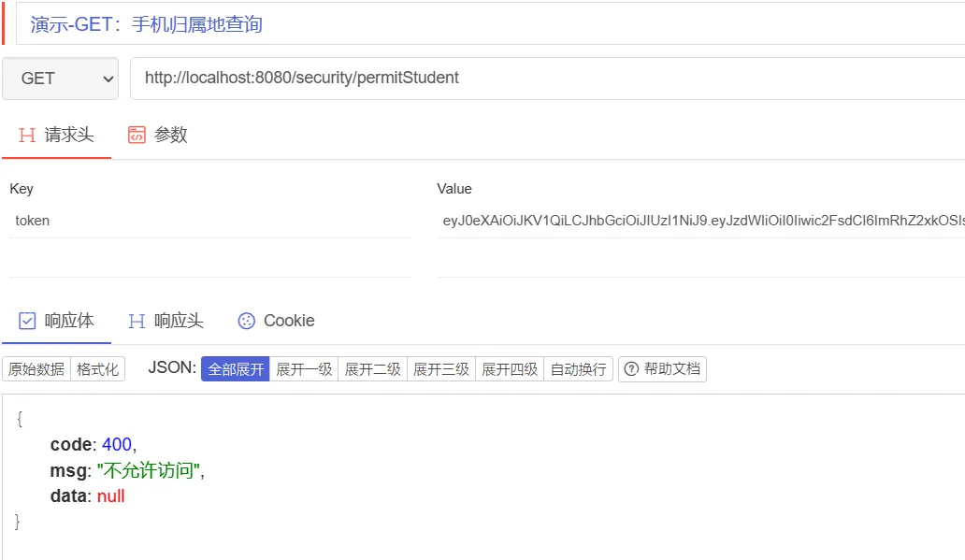Image resolution: width=965 pixels, height=560 pixels.
Task: Click the 参数 code icon
Action: pos(137,136)
